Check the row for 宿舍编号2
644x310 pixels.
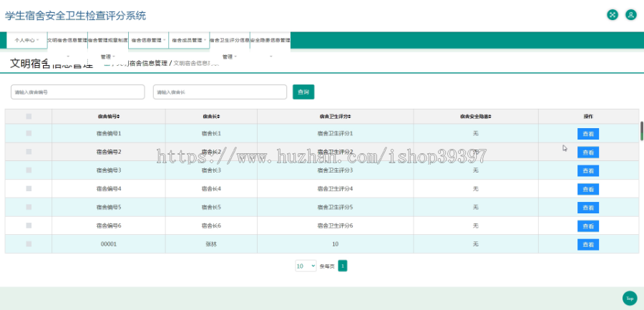coord(29,152)
